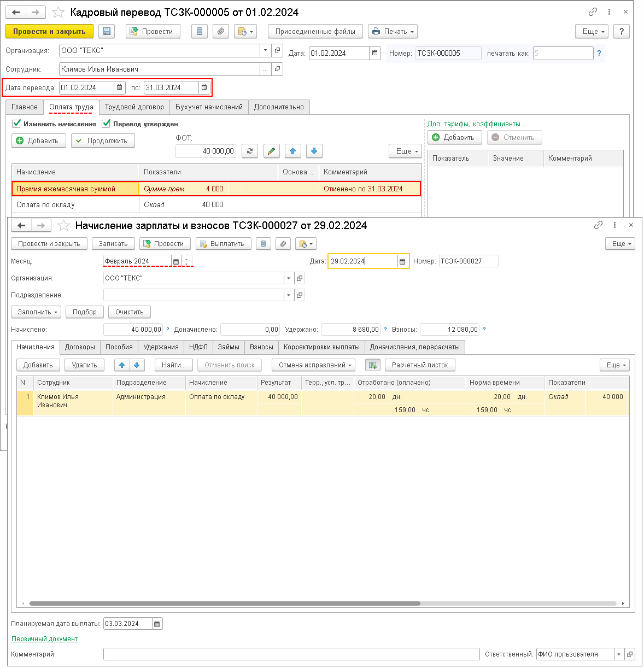Image resolution: width=644 pixels, height=668 pixels.
Task: Move row up in Начисления table toolbar
Action: tap(122, 365)
